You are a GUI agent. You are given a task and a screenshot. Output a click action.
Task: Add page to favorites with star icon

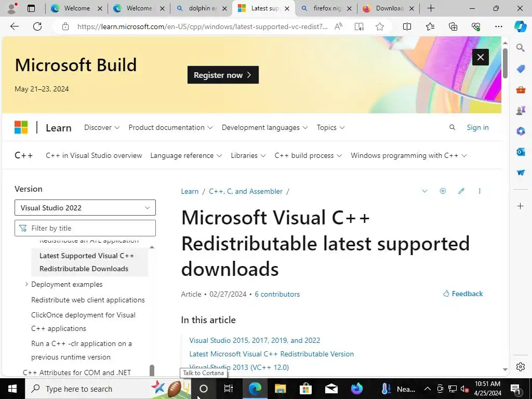tap(380, 26)
